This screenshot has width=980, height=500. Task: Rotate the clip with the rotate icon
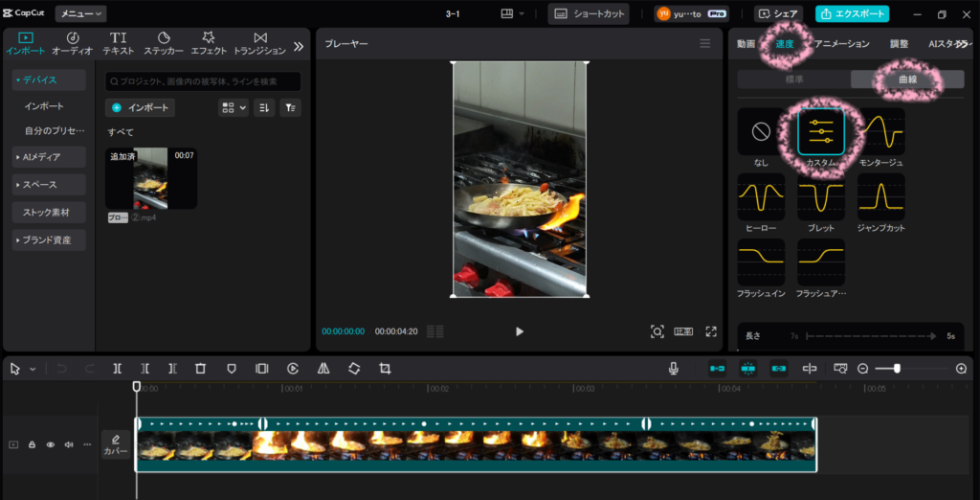[354, 369]
